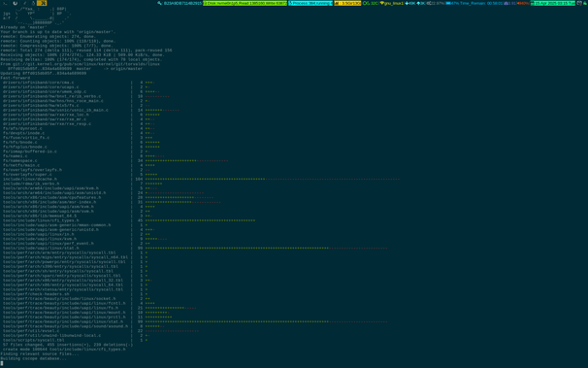Click tools/arch/x86/include/asm/cpufeatures.h row

(x=109, y=197)
